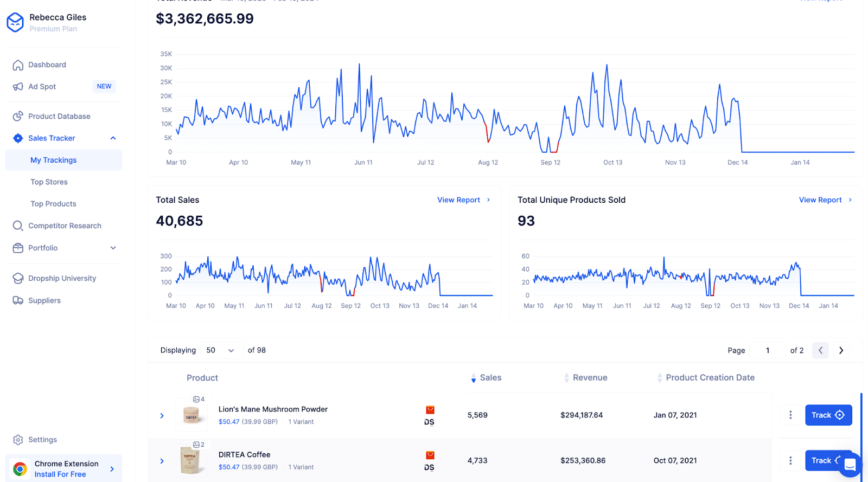The height and width of the screenshot is (482, 868).
Task: Expand the DIRTEA Coffee product row
Action: point(162,461)
